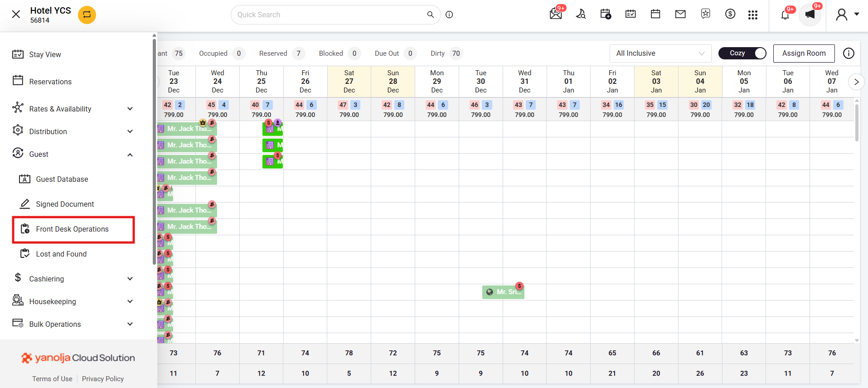Screen dimensions: 868x388
Task: Open the guest mail inbox icon
Action: pos(556,14)
